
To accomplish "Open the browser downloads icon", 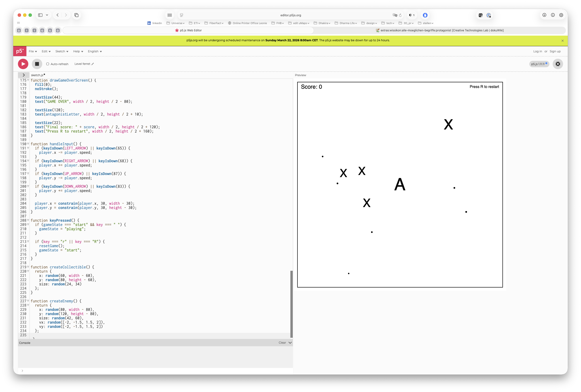I will click(x=544, y=15).
